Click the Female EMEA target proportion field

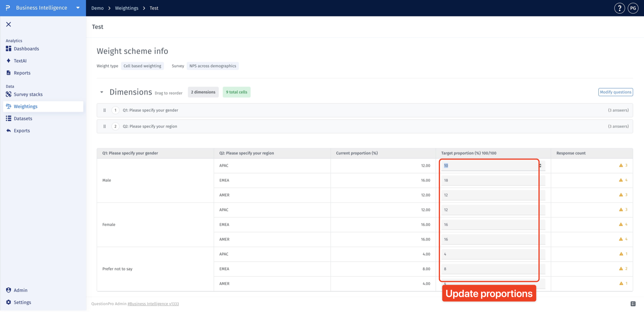(493, 225)
